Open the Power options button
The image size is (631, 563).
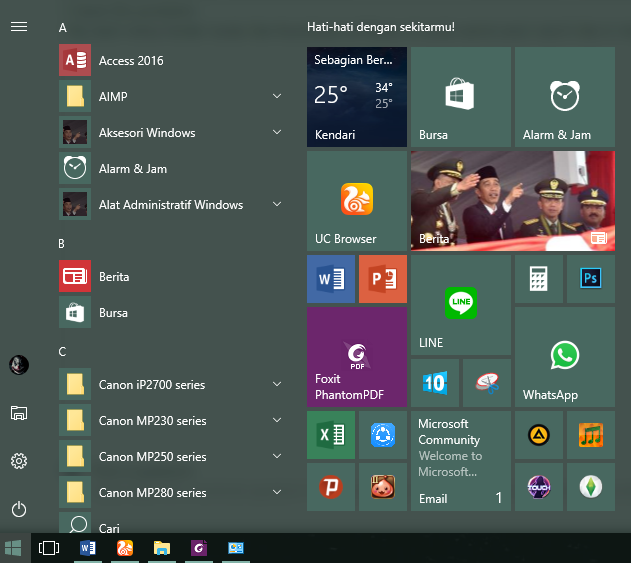[19, 509]
